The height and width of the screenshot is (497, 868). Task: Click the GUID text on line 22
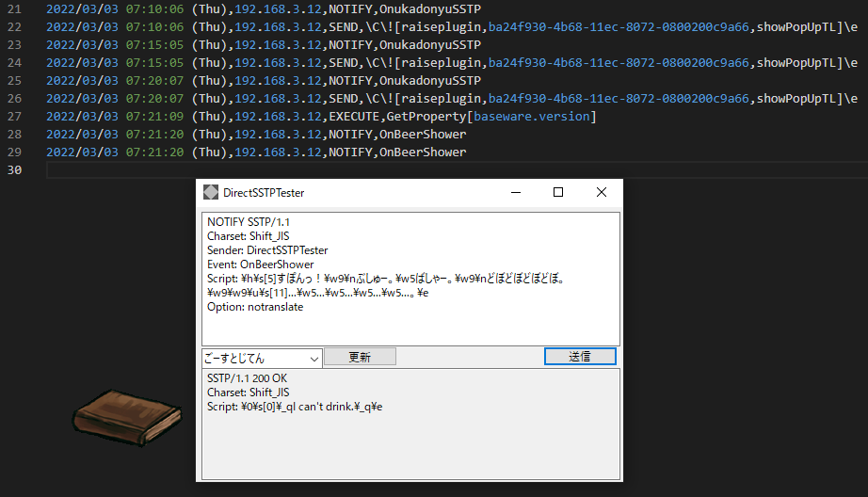pos(619,26)
